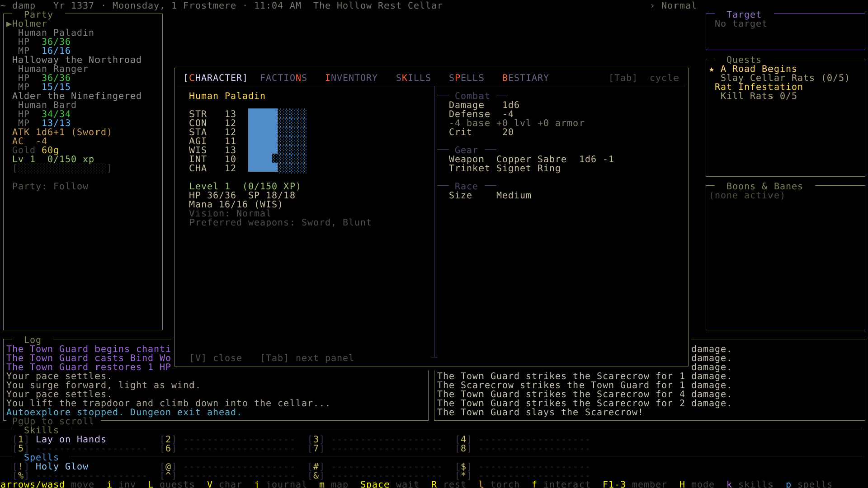Click the XP progress bar
868x488 pixels.
coord(62,168)
